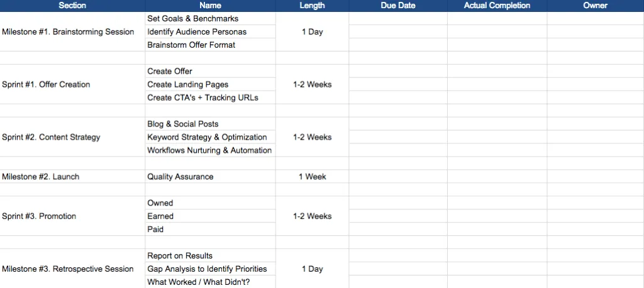This screenshot has height=288, width=644.
Task: Click the What Worked / What Didn't? cell
Action: click(198, 282)
